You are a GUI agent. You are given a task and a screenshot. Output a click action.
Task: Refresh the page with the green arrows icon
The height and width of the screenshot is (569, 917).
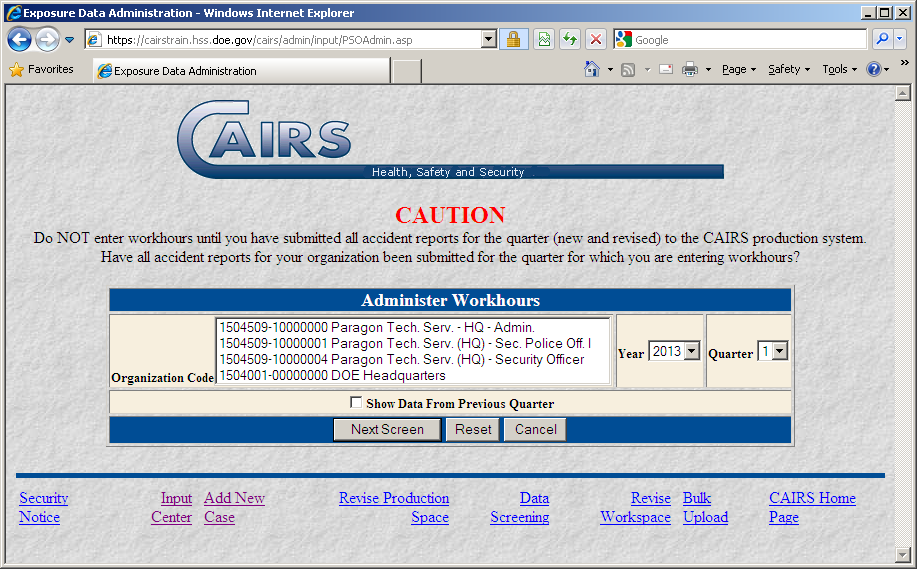point(570,40)
